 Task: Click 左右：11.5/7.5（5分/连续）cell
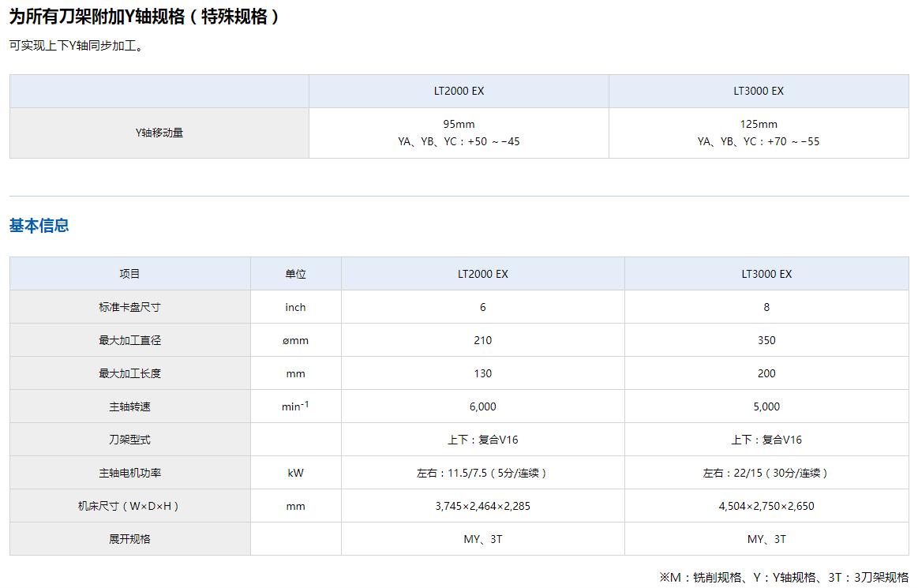(x=483, y=474)
